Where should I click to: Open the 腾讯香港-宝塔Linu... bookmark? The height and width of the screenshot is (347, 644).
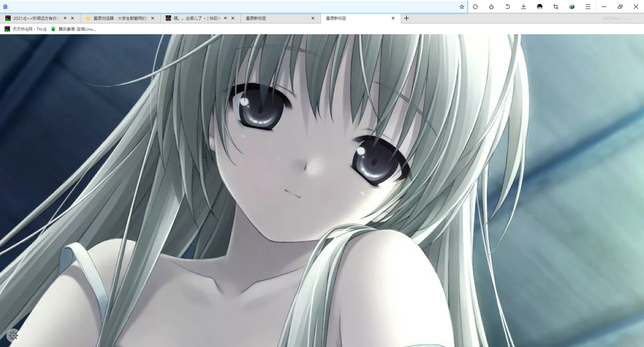tap(73, 29)
